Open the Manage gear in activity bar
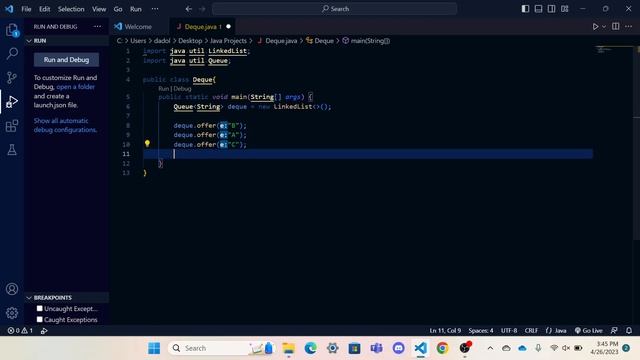The width and height of the screenshot is (640, 360). 12,313
